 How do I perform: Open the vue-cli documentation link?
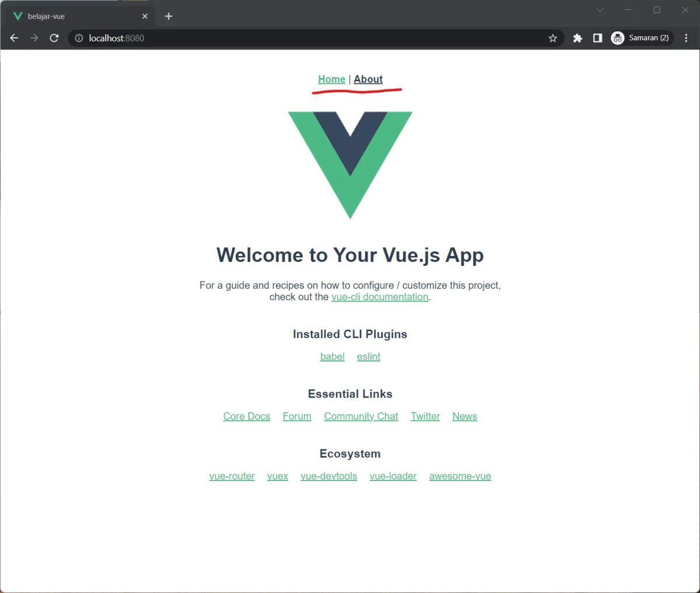tap(380, 297)
